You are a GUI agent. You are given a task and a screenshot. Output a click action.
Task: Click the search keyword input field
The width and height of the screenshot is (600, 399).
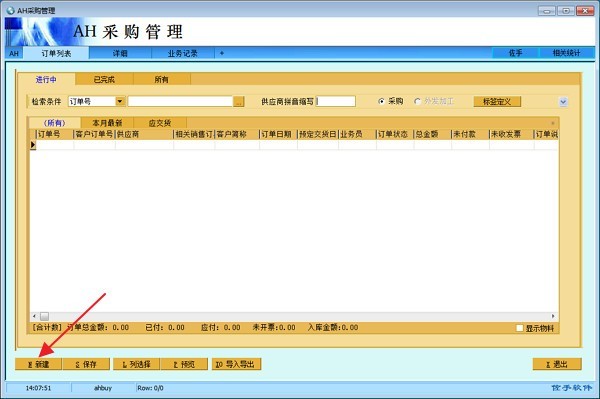point(180,101)
